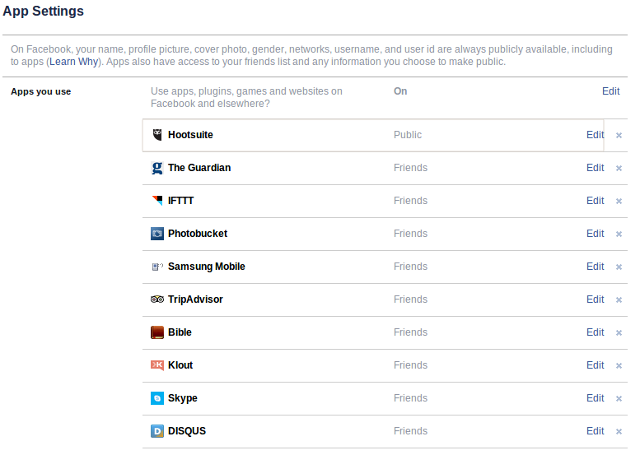Image resolution: width=640 pixels, height=455 pixels.
Task: Open the Samsung Mobile app name
Action: point(206,267)
